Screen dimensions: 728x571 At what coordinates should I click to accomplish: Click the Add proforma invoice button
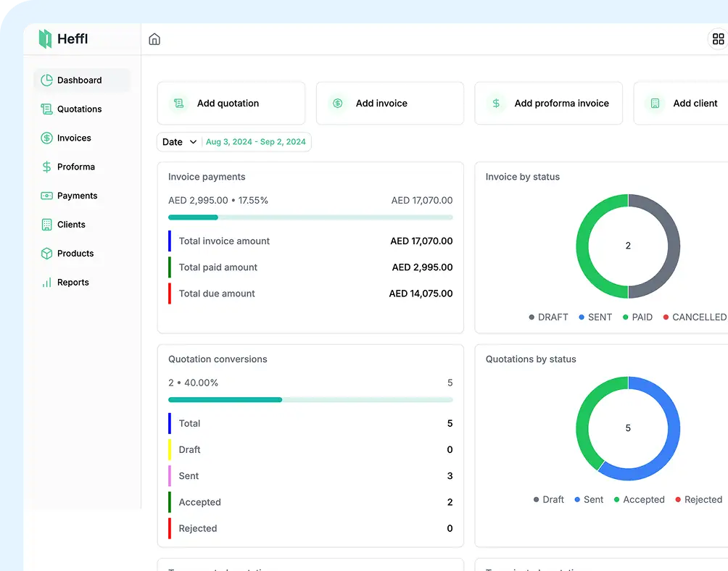548,104
